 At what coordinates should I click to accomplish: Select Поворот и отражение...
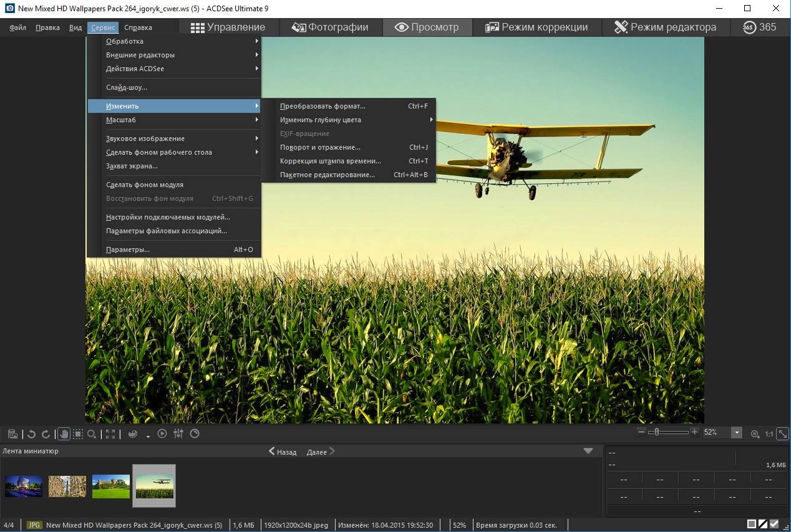point(348,147)
